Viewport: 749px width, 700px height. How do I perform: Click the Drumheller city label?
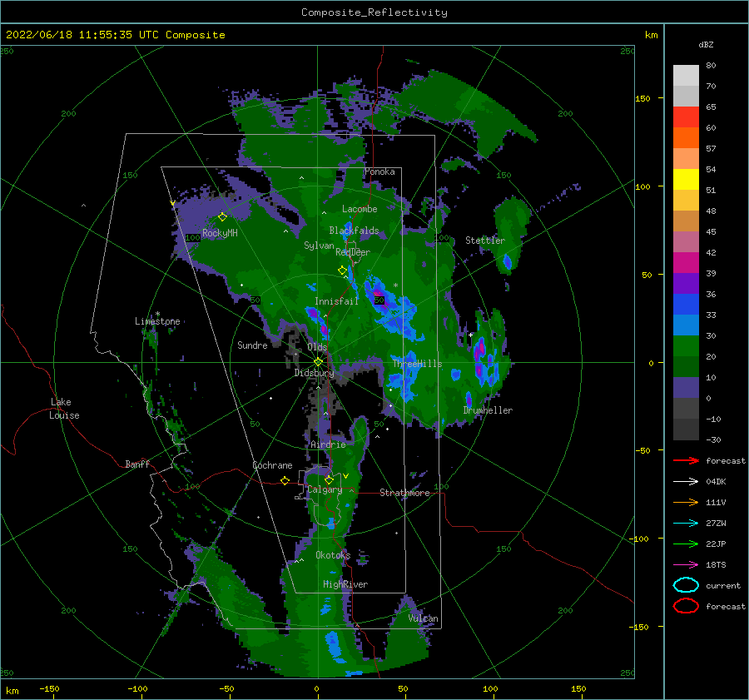pos(488,410)
